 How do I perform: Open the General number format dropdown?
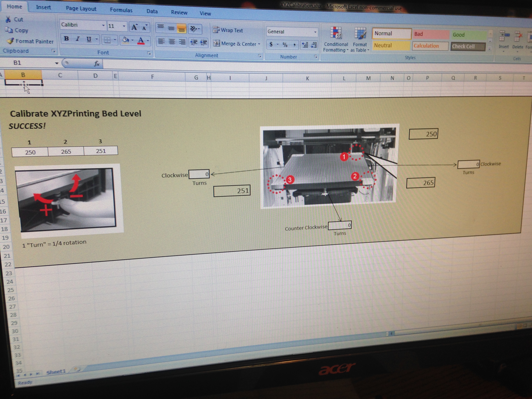coord(315,32)
